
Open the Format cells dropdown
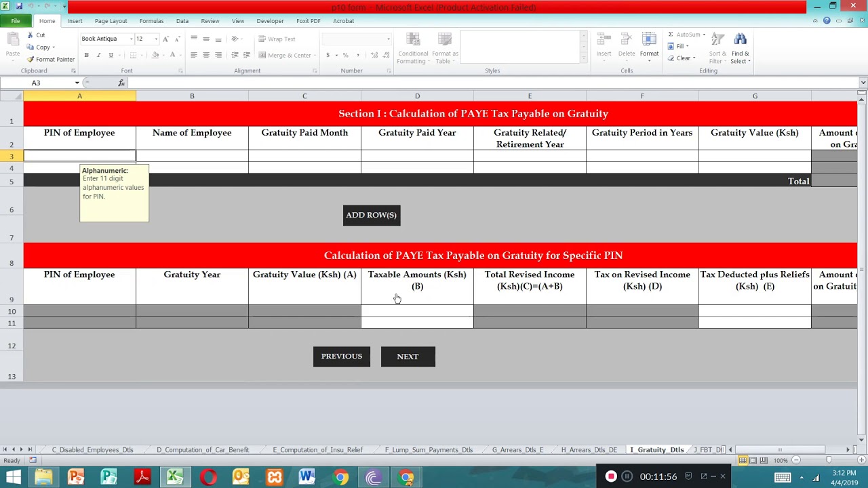tap(649, 48)
